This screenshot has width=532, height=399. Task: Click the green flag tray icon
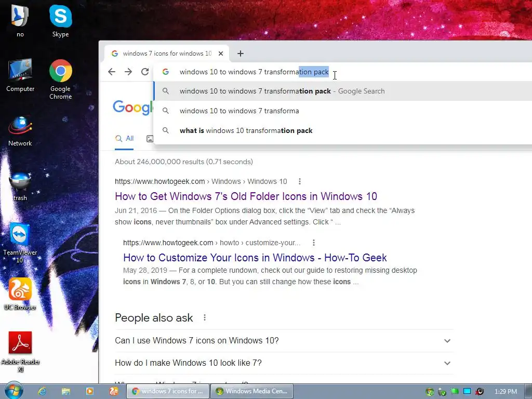click(455, 391)
